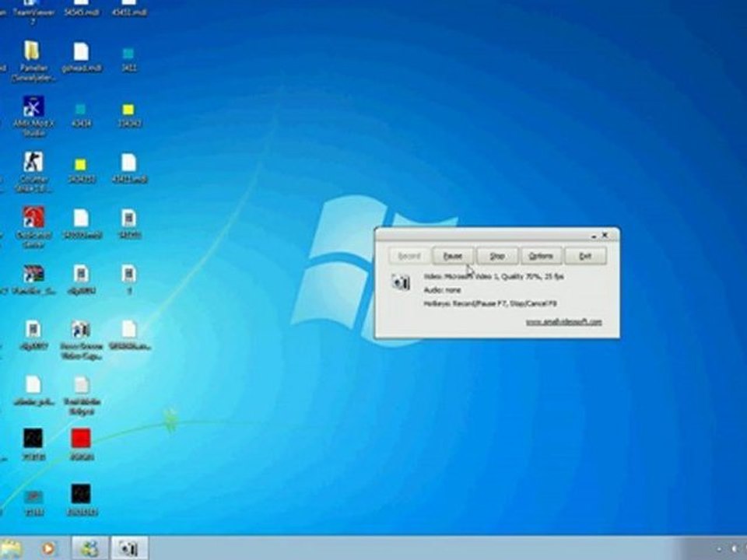The height and width of the screenshot is (560, 747).
Task: Click the Hotkeys info line
Action: (x=489, y=303)
